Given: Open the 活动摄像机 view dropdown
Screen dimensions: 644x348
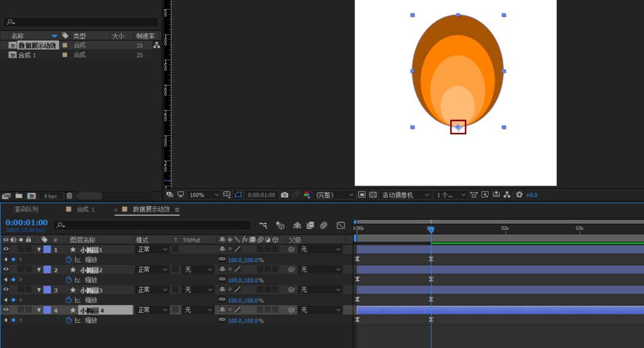Looking at the screenshot, I should (x=405, y=195).
